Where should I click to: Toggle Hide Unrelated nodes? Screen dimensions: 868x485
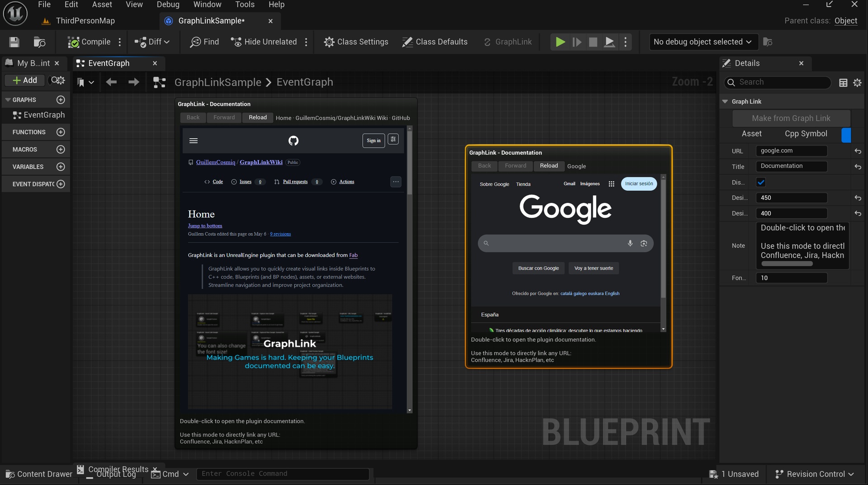(x=264, y=42)
